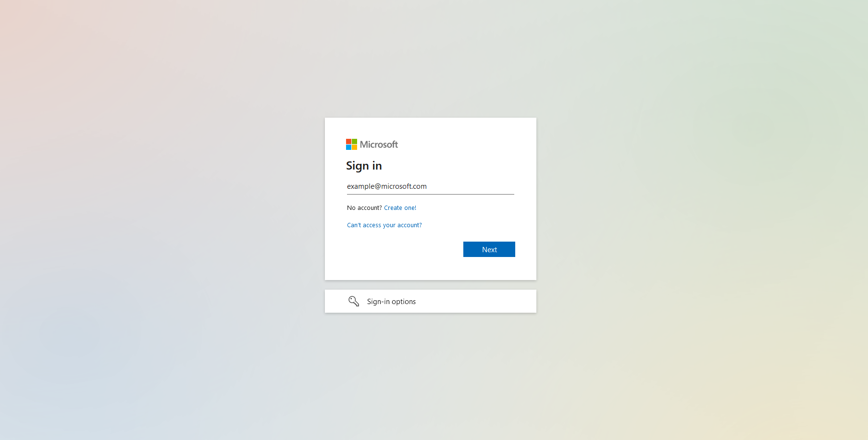The image size is (868, 440).
Task: Click the green square in Microsoft logo
Action: point(354,142)
